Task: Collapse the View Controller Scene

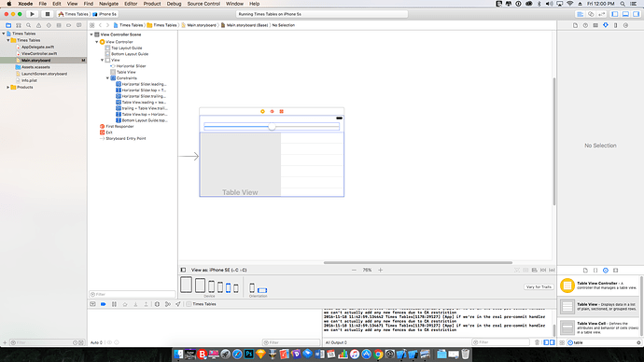Action: pyautogui.click(x=91, y=35)
